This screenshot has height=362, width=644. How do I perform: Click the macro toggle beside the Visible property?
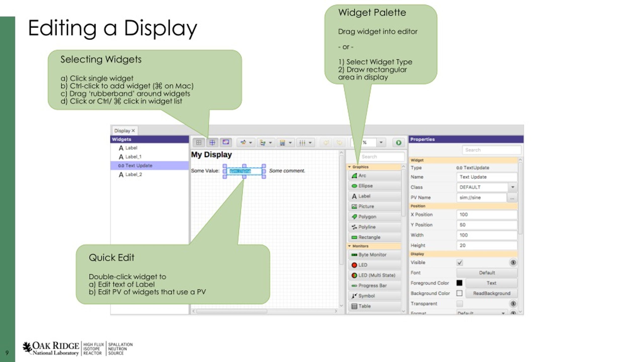click(x=513, y=263)
